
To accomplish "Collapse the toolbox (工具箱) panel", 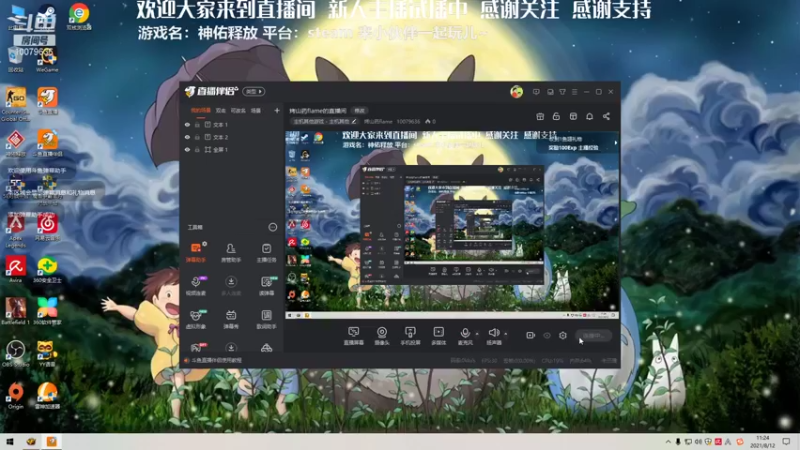I will pos(272,227).
